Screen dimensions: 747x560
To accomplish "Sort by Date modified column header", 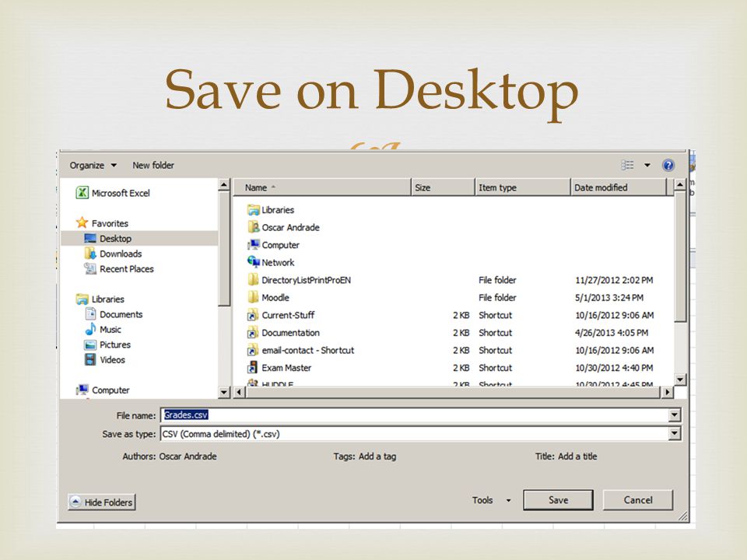I will pyautogui.click(x=618, y=187).
